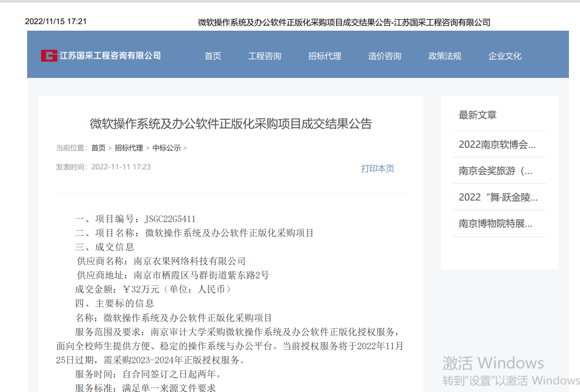The image size is (580, 392).
Task: Click the article title 微软操作系统及办公软件正版化采购项目成交结果公告
Action: [231, 124]
